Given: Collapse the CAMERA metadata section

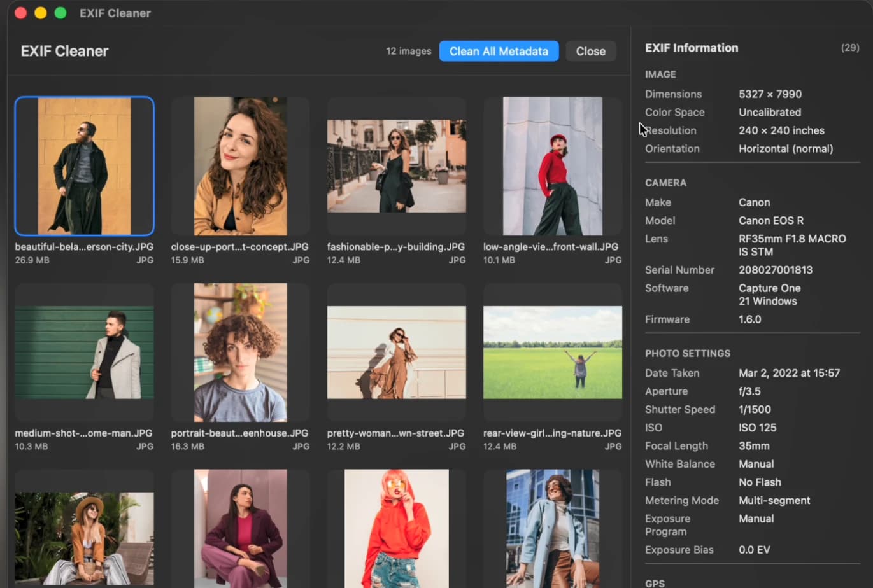Looking at the screenshot, I should (665, 183).
